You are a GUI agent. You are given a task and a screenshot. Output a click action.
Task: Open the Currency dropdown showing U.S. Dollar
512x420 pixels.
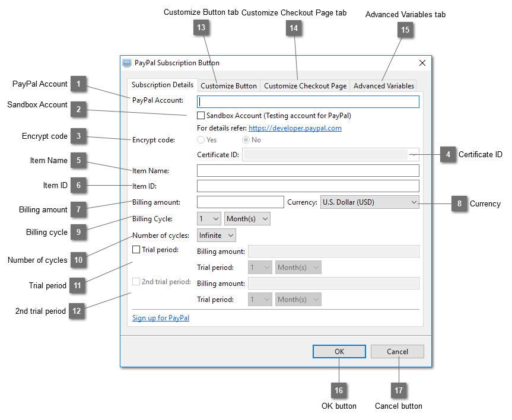(370, 202)
